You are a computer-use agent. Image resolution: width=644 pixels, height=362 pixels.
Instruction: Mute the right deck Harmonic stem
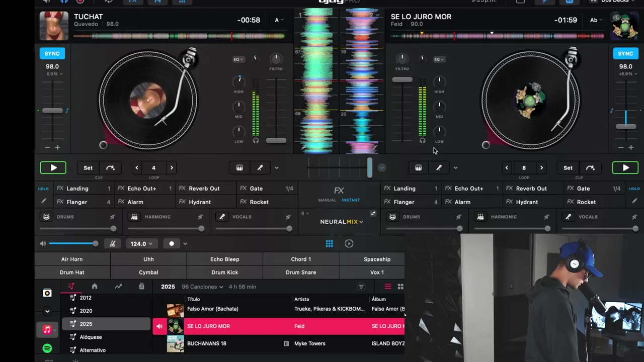546,217
